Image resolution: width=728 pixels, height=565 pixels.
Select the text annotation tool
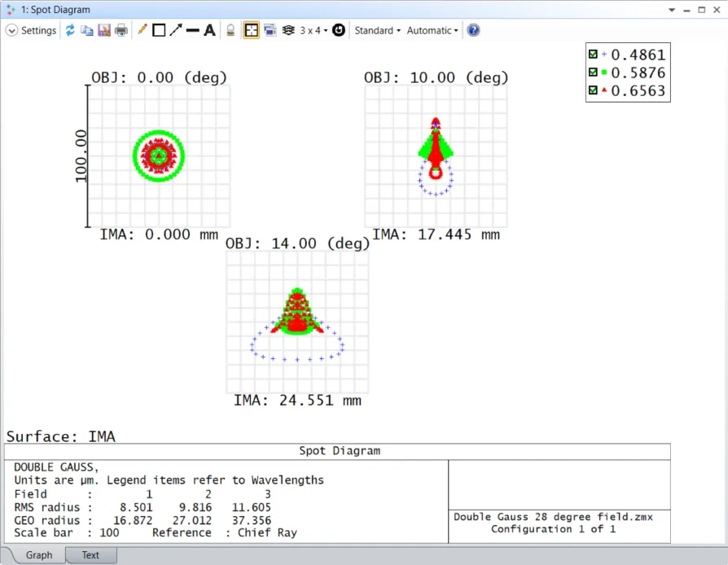[x=209, y=30]
